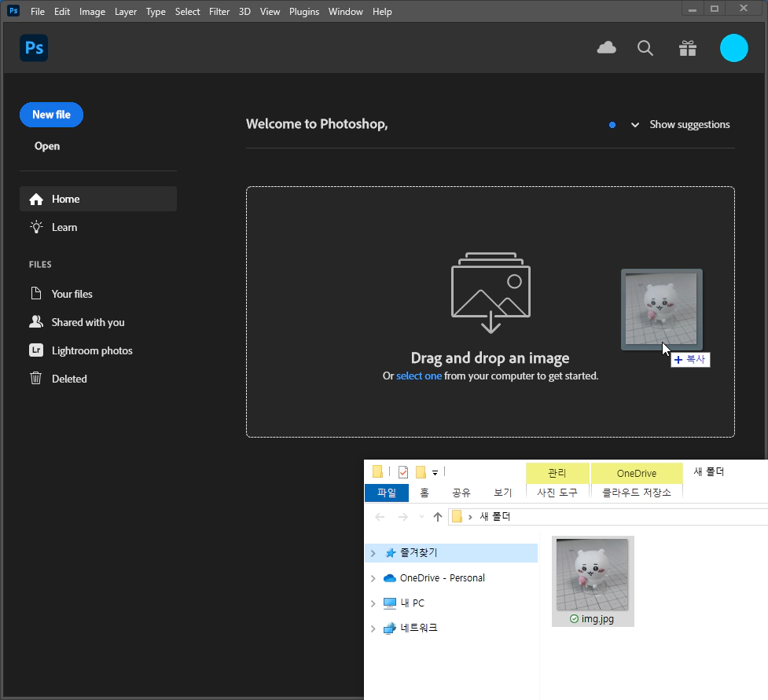Open the Help menu
This screenshot has width=768, height=700.
click(382, 12)
